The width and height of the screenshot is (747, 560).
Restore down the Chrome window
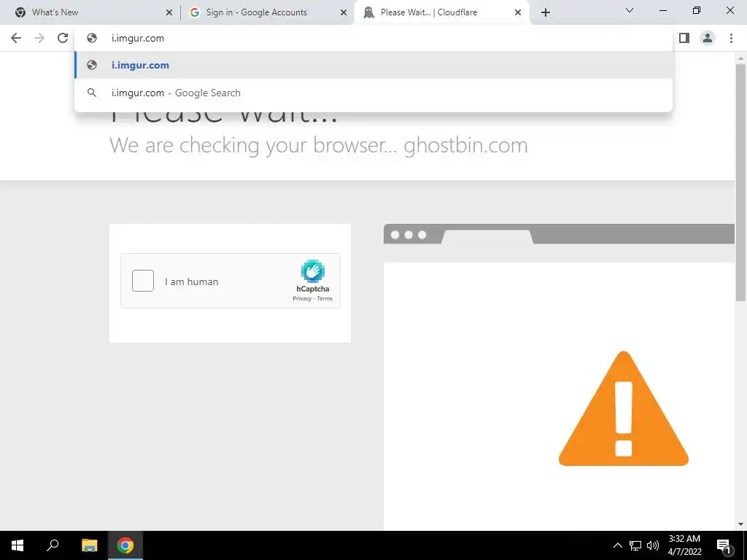tap(697, 10)
